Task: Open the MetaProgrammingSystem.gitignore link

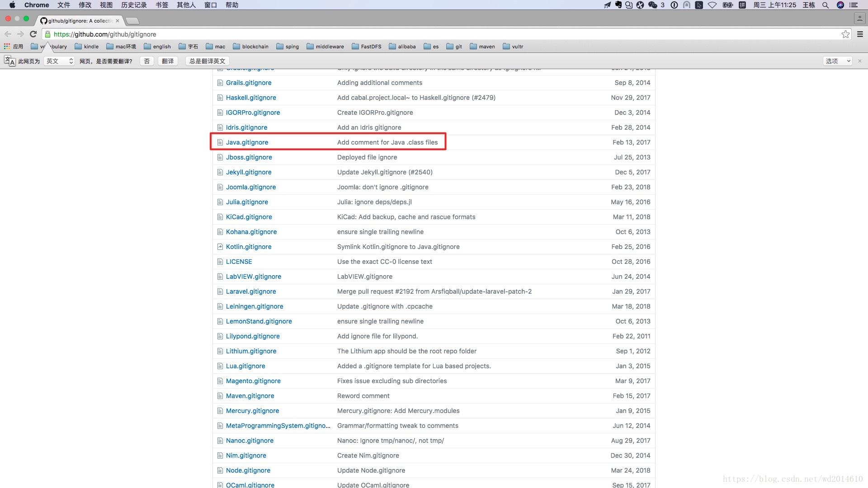Action: coord(278,426)
